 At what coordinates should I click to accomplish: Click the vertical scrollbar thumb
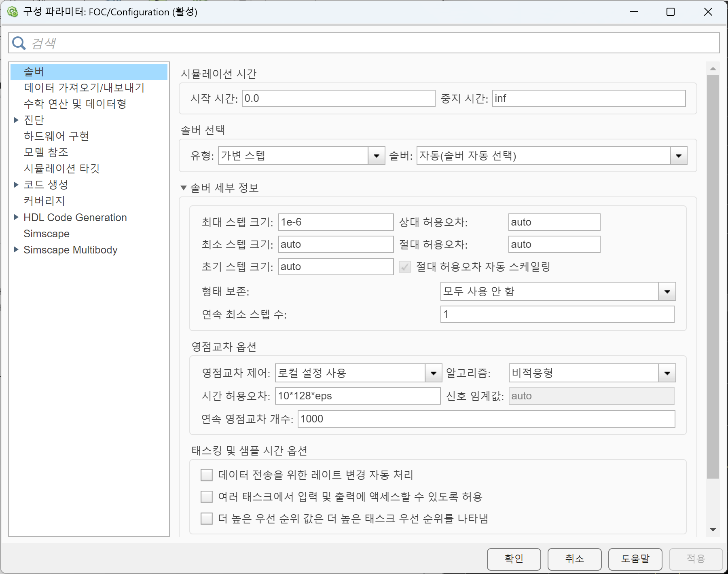point(713,276)
